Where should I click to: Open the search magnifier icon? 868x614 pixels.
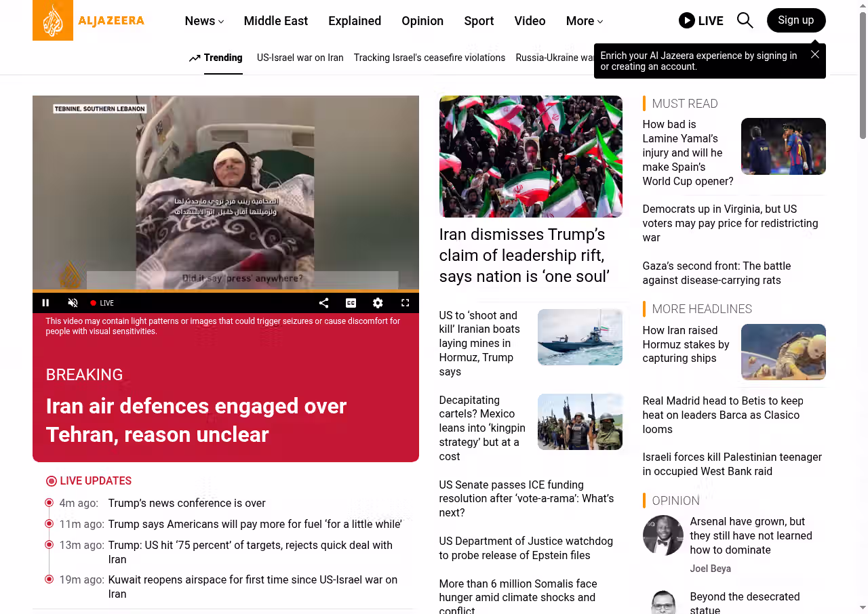(x=745, y=20)
